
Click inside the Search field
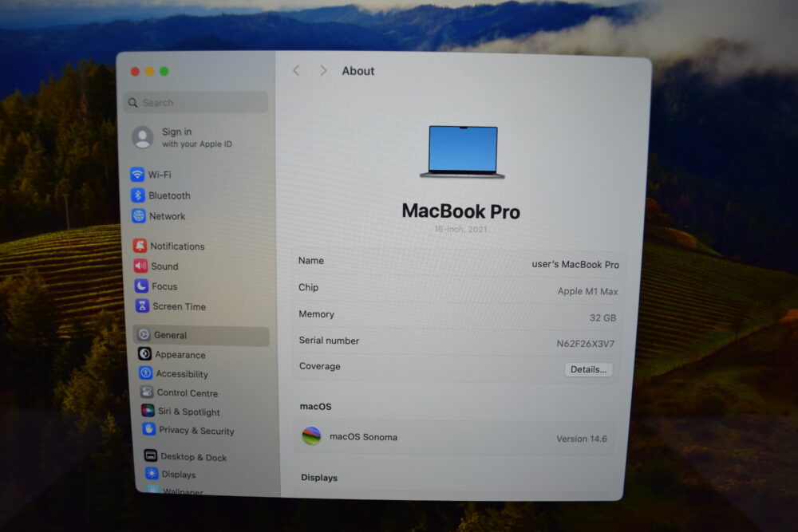196,102
